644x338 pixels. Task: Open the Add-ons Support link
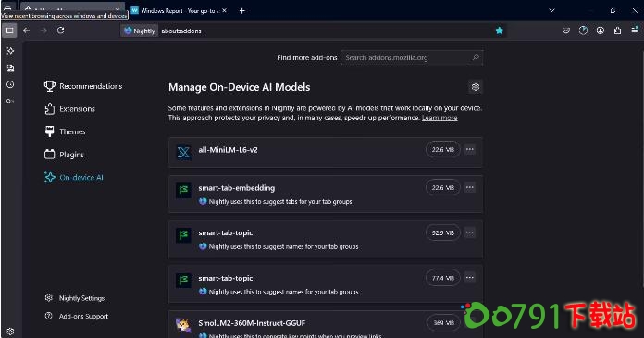click(77, 316)
